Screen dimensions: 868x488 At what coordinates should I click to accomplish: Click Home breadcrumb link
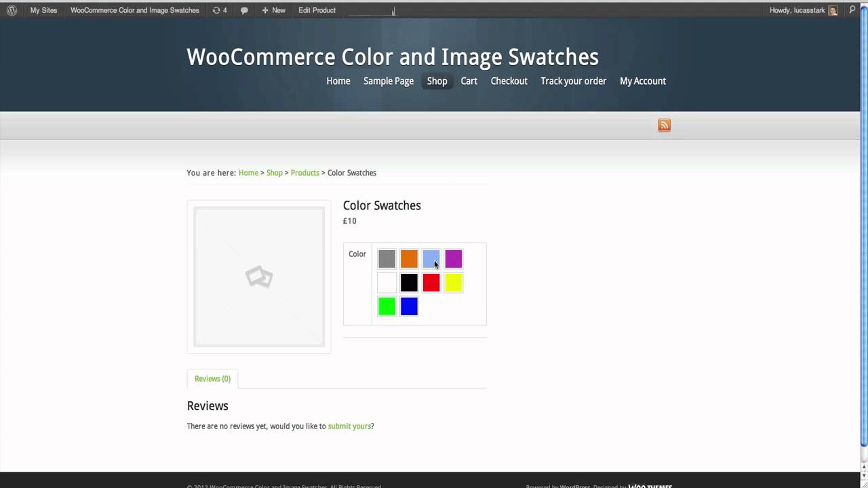tap(248, 173)
